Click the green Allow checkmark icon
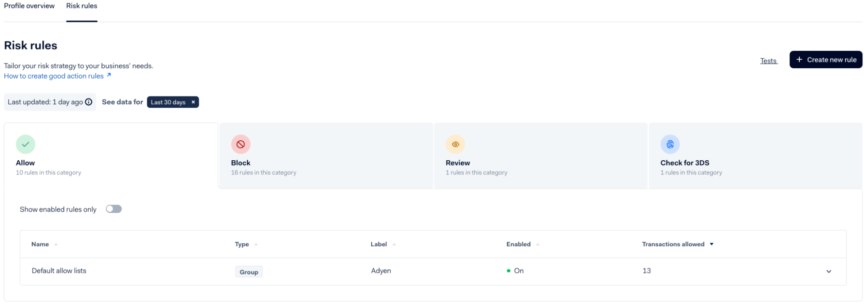 click(x=26, y=144)
